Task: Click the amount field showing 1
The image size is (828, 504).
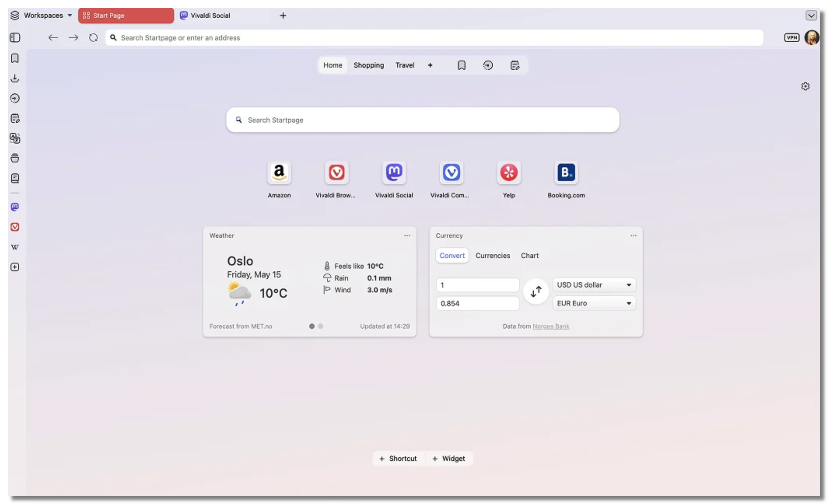Action: pos(478,285)
